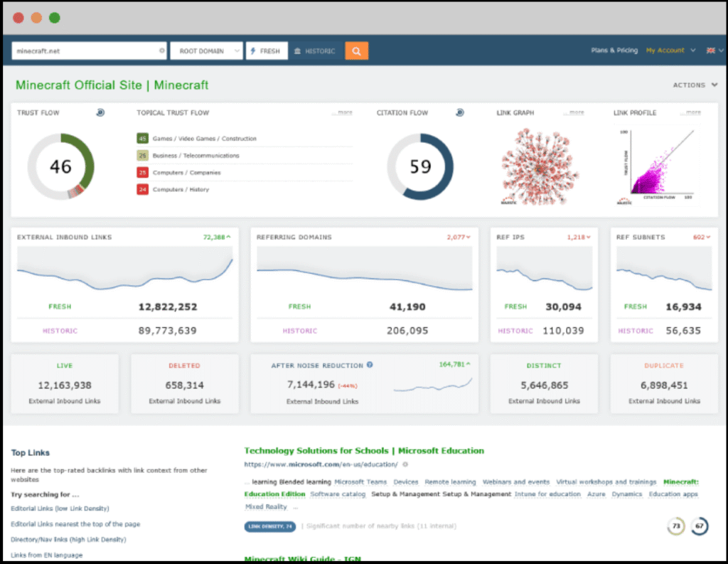The width and height of the screenshot is (728, 564).
Task: Clear the search box using the x icon
Action: pyautogui.click(x=161, y=50)
